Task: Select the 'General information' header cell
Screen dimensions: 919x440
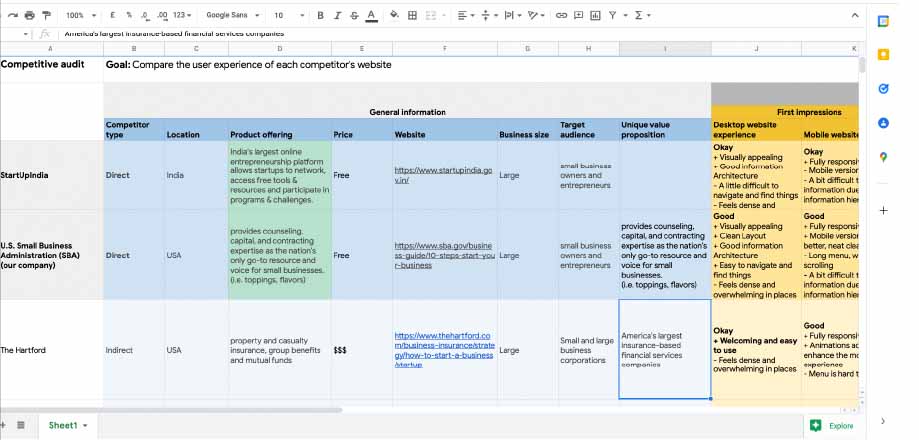Action: tap(407, 112)
